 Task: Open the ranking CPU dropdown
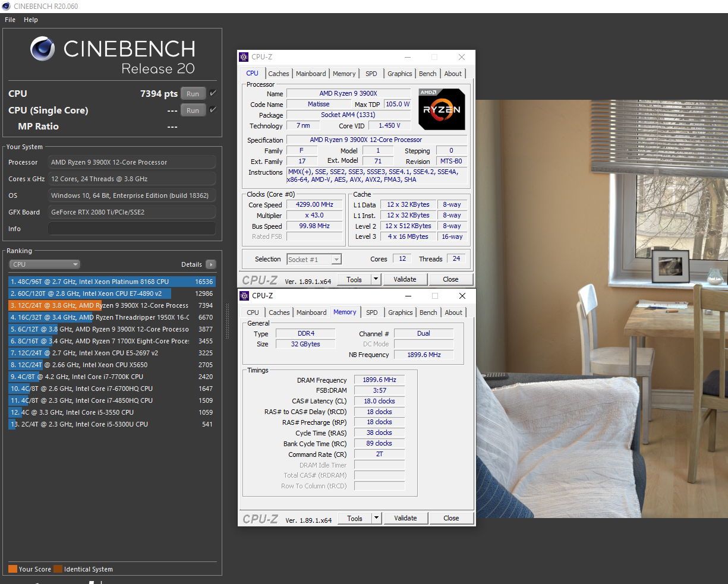45,264
